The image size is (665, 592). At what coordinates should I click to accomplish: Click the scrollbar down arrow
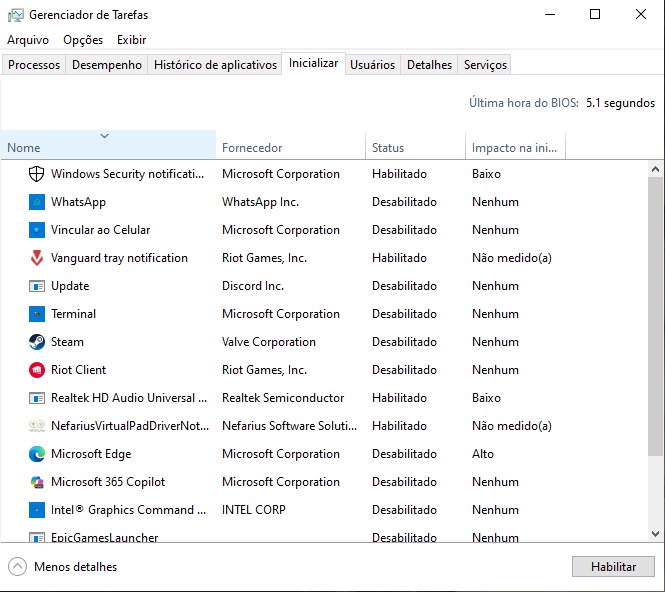(x=655, y=533)
